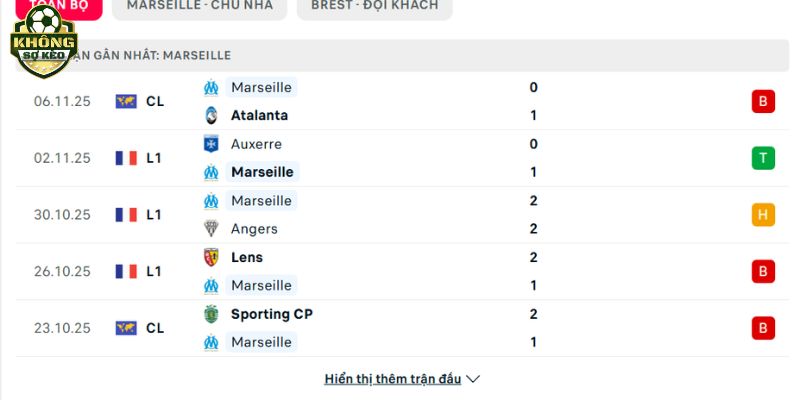Click the Marseille crest in 06.11.25 match
This screenshot has width=800, height=400.
point(211,87)
